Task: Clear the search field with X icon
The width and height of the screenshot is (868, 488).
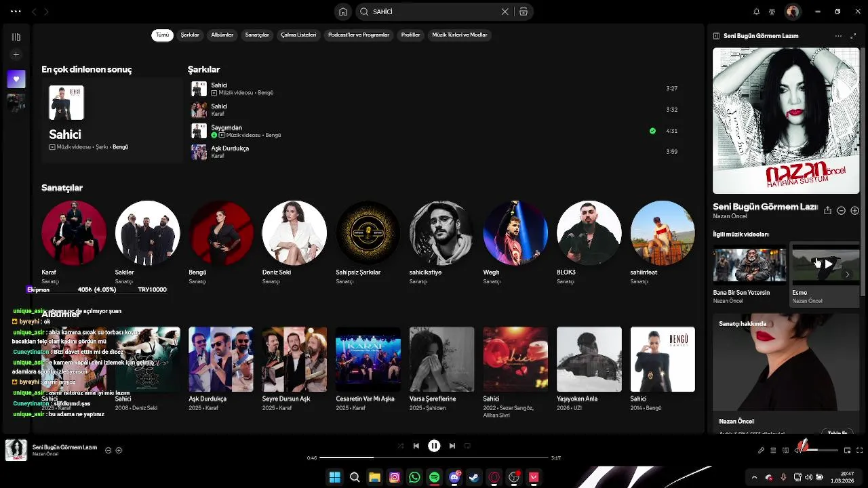Action: click(x=505, y=12)
